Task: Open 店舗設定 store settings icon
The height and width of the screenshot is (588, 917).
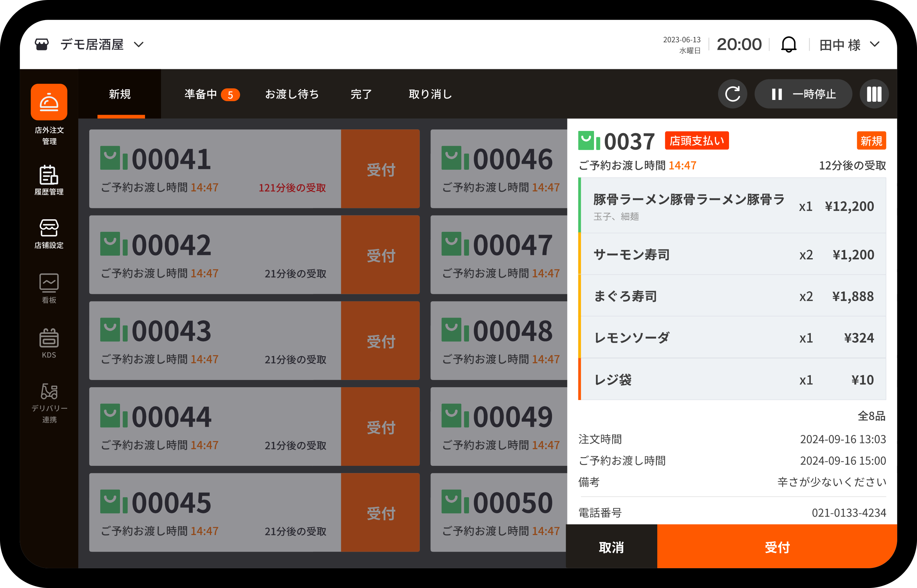Action: tap(49, 228)
